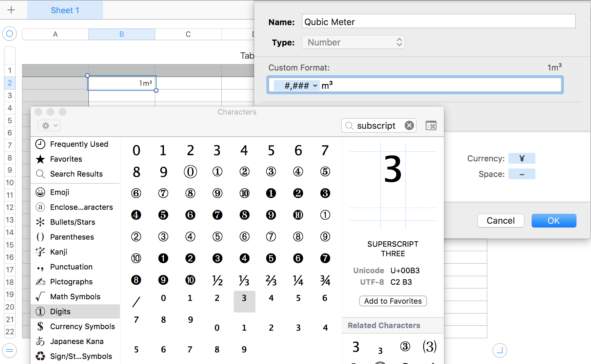Open the Currency selector showing yen symbol
This screenshot has height=364, width=591.
coord(522,158)
